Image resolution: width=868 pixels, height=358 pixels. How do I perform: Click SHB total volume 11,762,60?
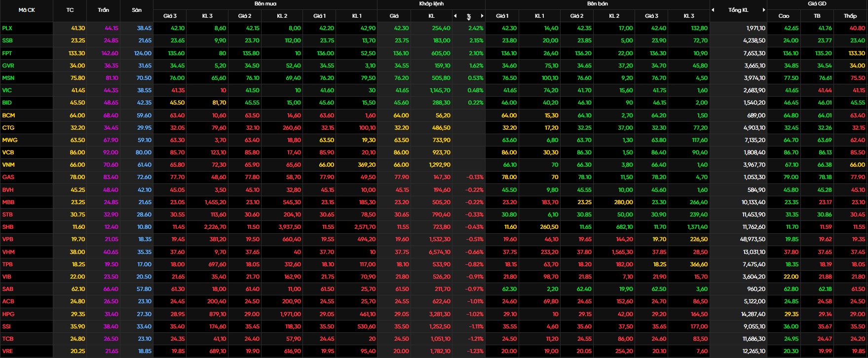[x=753, y=227]
